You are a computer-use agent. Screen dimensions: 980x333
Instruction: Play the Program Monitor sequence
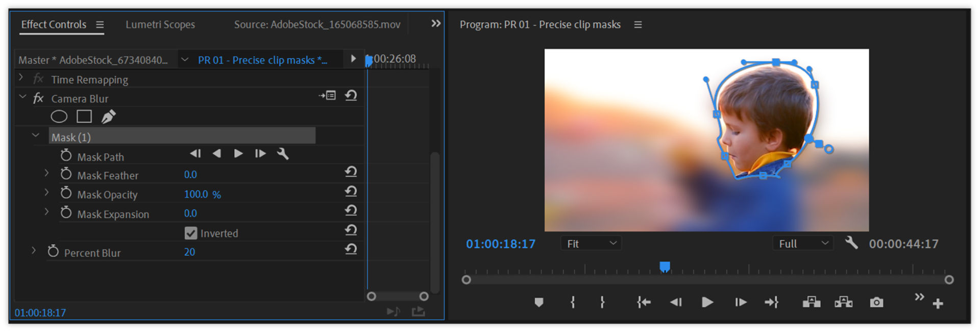707,302
